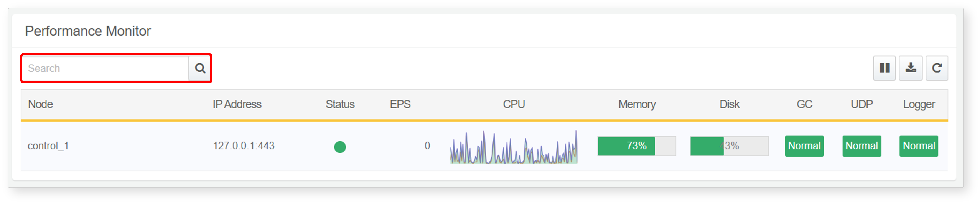The height and width of the screenshot is (204, 980).
Task: Click the Logger Normal status badge
Action: click(918, 146)
